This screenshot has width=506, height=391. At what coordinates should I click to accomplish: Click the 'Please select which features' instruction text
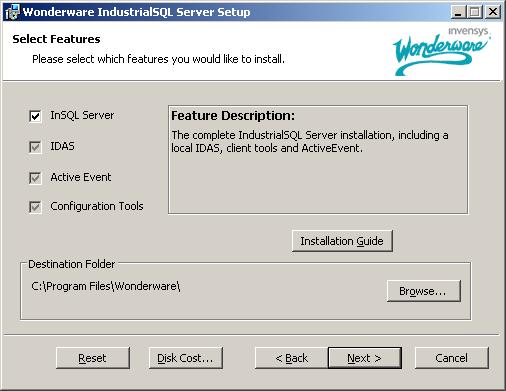pyautogui.click(x=158, y=59)
